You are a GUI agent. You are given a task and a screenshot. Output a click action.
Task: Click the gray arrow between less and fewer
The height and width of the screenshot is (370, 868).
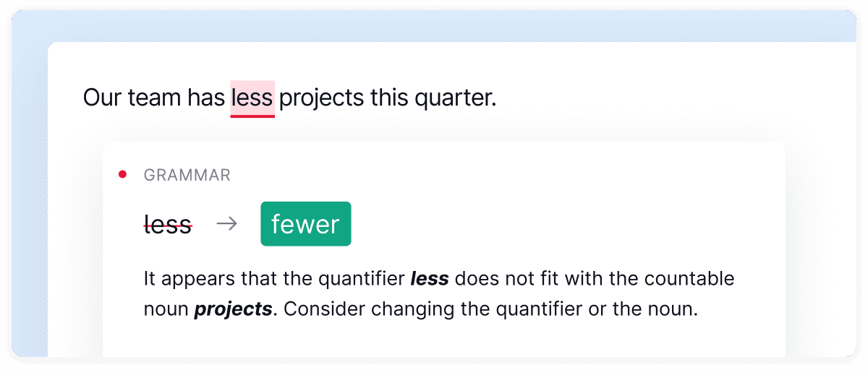226,224
